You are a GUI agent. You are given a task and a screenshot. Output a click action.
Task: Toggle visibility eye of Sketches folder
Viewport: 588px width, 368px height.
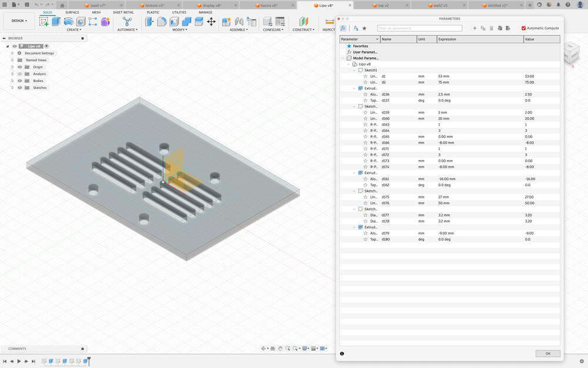tap(19, 88)
